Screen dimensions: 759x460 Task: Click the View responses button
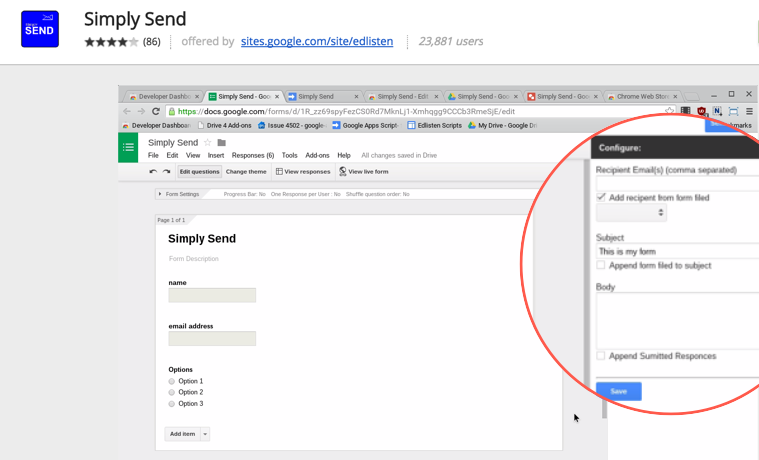coord(303,171)
